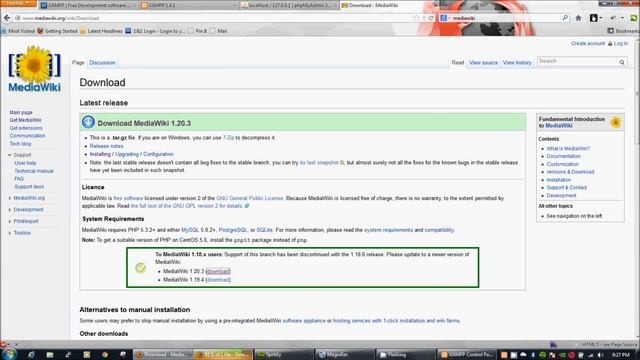Open the View history tab
This screenshot has width=640, height=360.
(517, 63)
